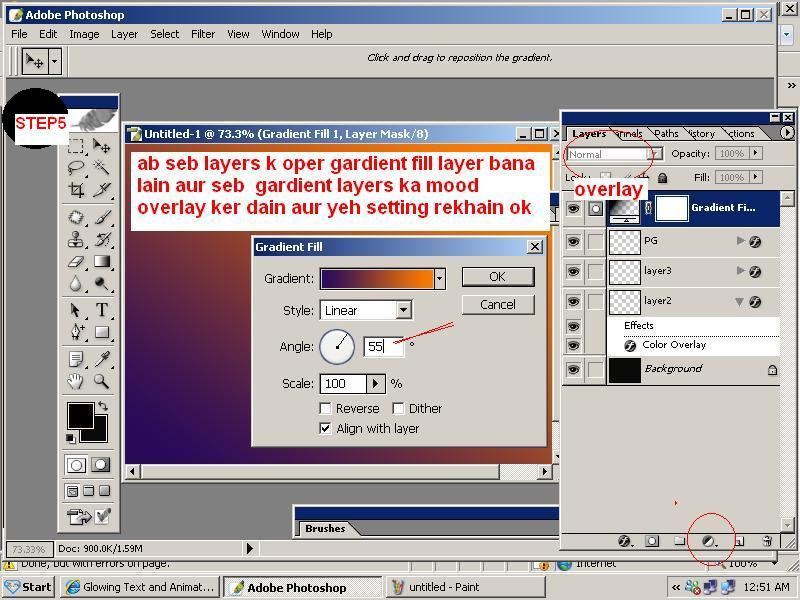Image resolution: width=800 pixels, height=600 pixels.
Task: Hide the PG layer
Action: tap(573, 241)
